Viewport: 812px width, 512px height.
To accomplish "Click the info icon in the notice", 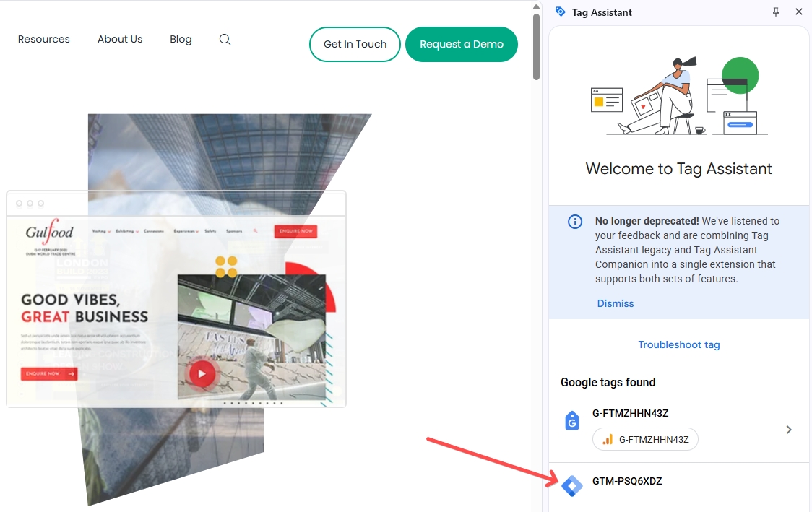I will click(575, 222).
